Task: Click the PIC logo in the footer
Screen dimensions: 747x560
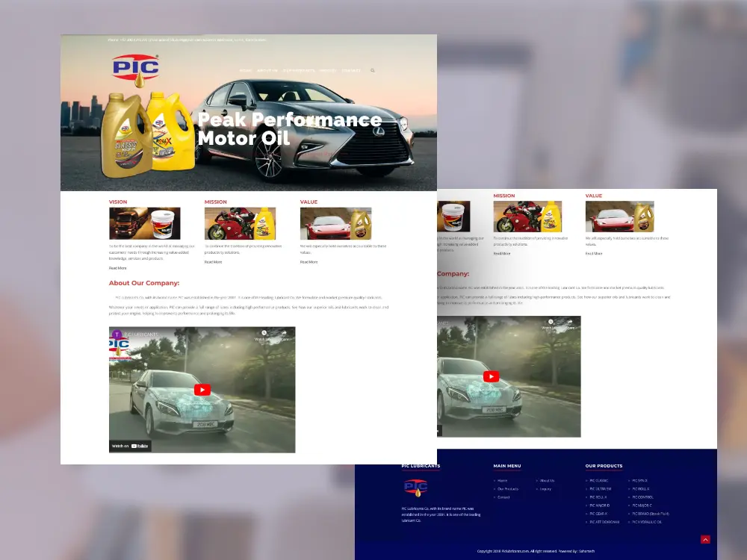Action: 416,488
